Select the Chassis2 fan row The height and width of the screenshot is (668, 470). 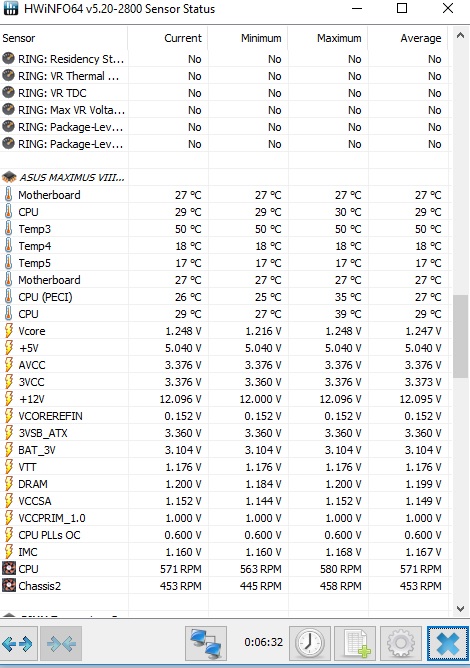pos(224,586)
